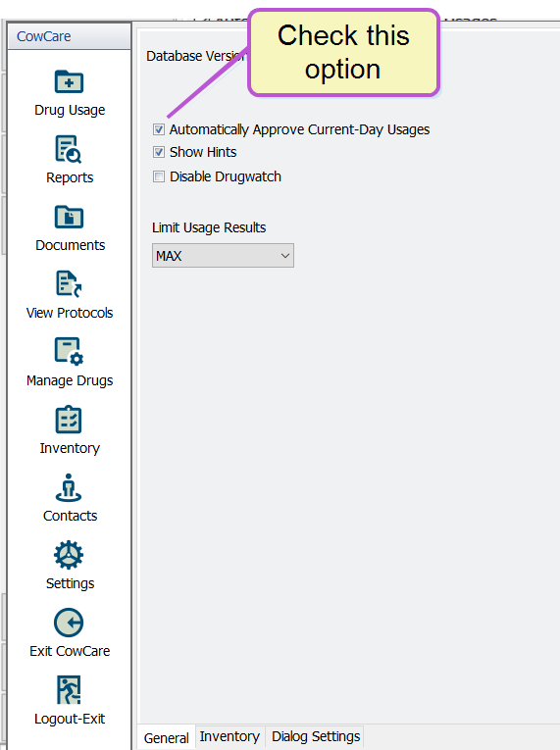This screenshot has height=750, width=560.
Task: Click the Limit Usage Results label
Action: [209, 227]
